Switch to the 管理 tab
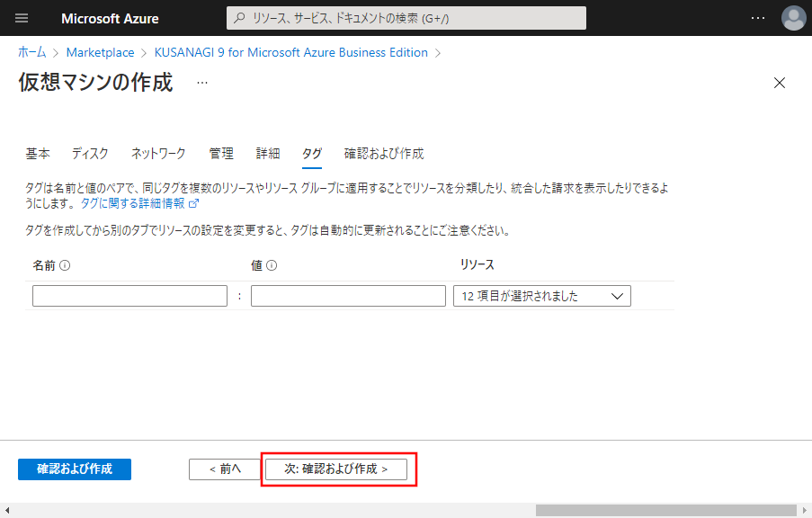 pyautogui.click(x=221, y=153)
